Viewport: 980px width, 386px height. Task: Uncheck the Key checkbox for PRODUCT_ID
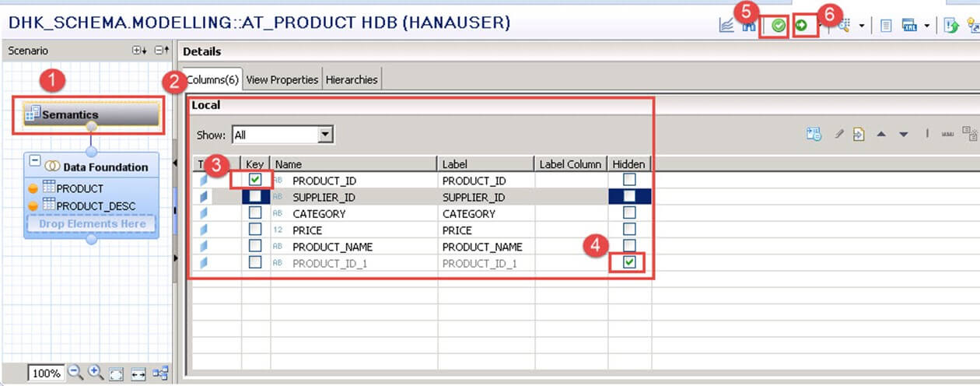[x=255, y=180]
